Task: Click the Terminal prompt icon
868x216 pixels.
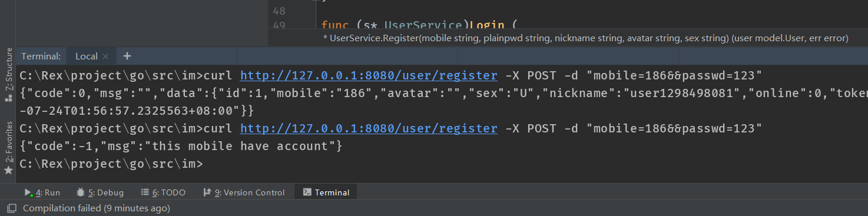Action: click(x=307, y=192)
